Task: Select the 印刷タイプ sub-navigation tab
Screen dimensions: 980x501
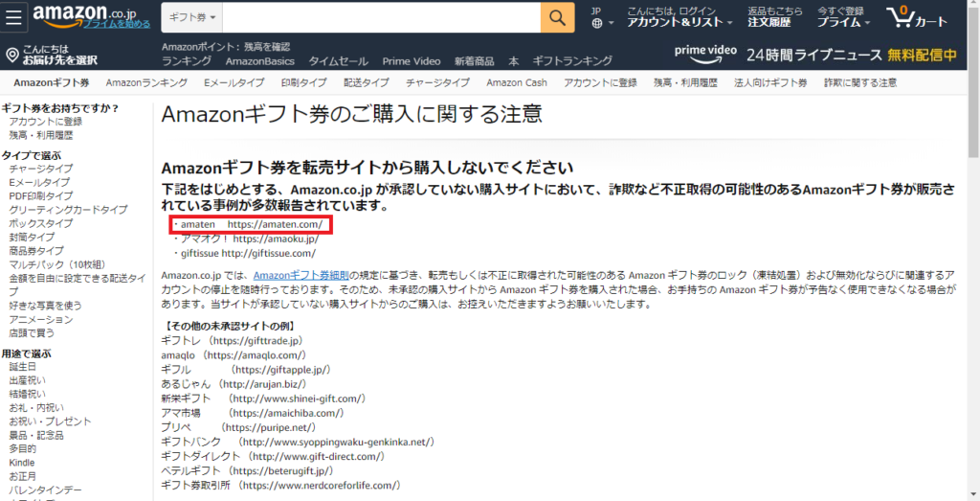Action: pyautogui.click(x=303, y=82)
